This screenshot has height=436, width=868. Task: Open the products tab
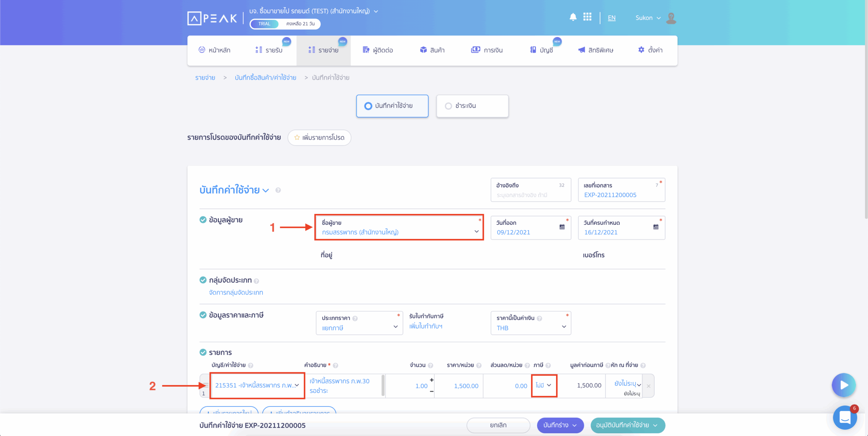pyautogui.click(x=432, y=50)
